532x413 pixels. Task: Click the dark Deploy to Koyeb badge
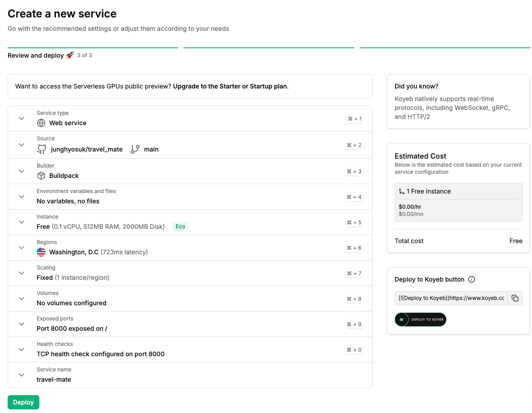point(421,320)
